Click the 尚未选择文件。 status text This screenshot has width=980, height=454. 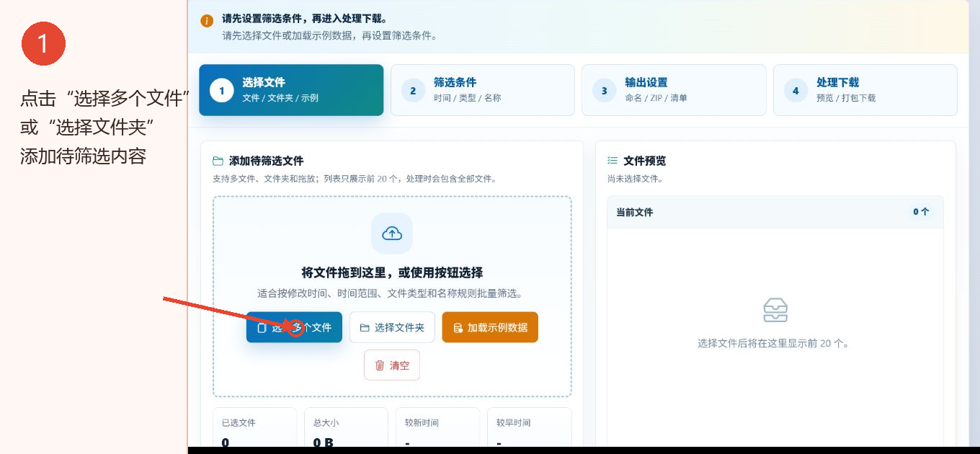635,179
